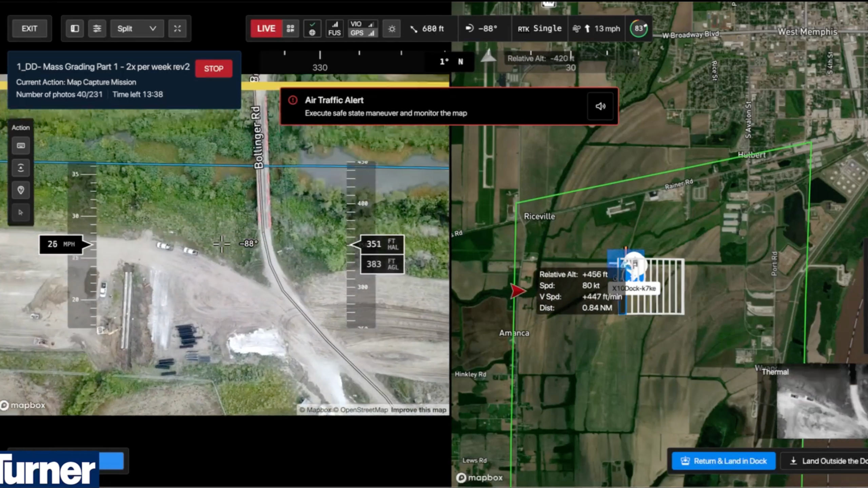
Task: Click the Riceville map label
Action: coord(539,217)
